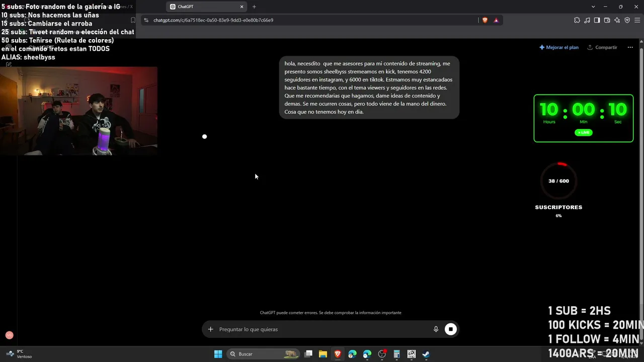Open Calculator from the taskbar
The width and height of the screenshot is (644, 362).
[396, 354]
